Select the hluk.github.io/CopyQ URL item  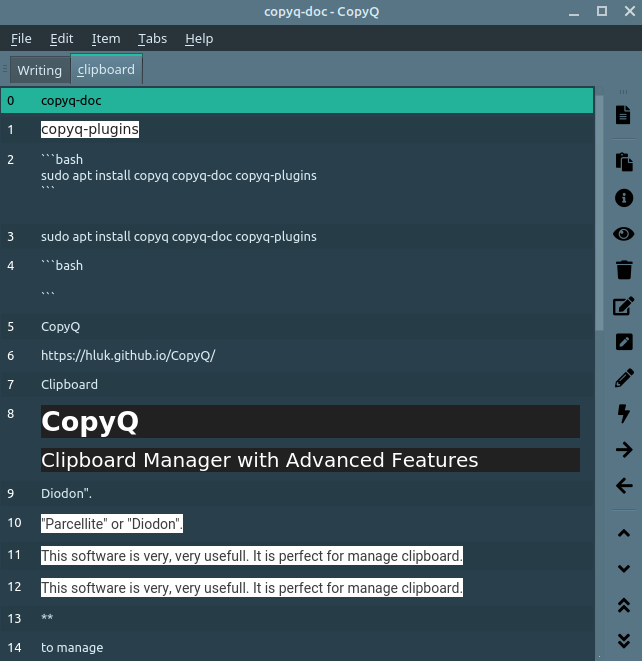point(297,355)
